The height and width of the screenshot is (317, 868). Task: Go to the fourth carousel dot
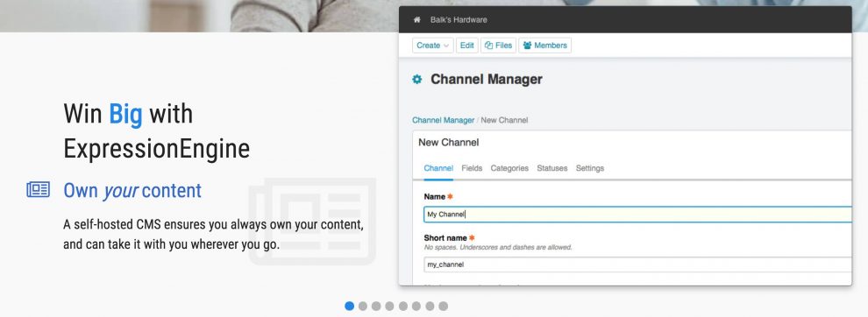coord(389,306)
